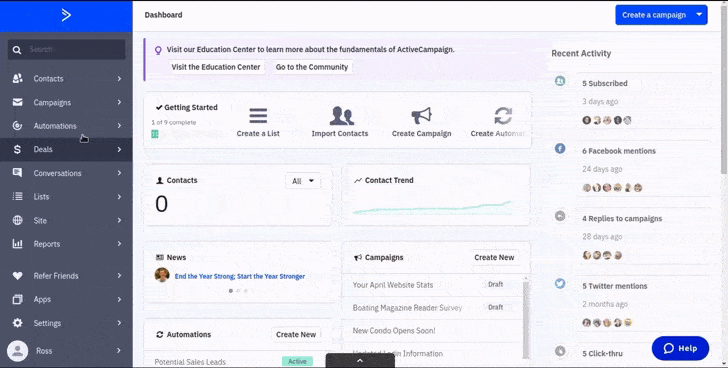Viewport: 728px width, 368px height.
Task: Click the Reports bar chart icon
Action: pos(18,244)
